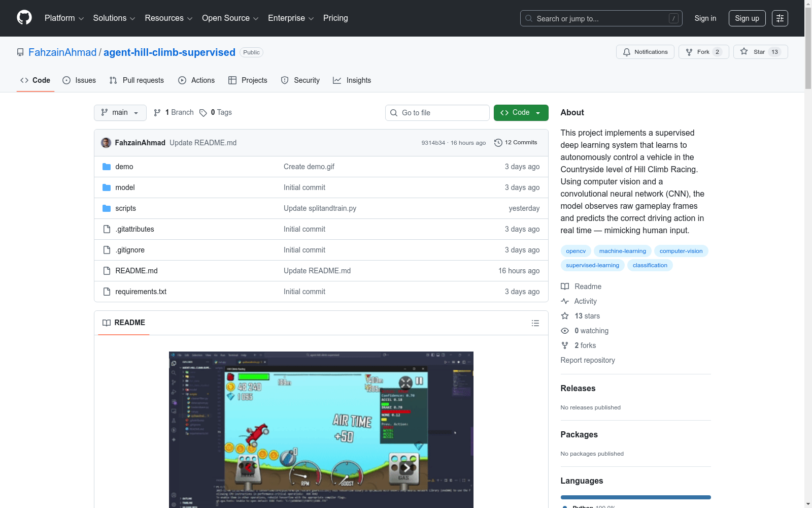Viewport: 812px width, 508px height.
Task: Expand the Open Source menu
Action: tap(230, 18)
